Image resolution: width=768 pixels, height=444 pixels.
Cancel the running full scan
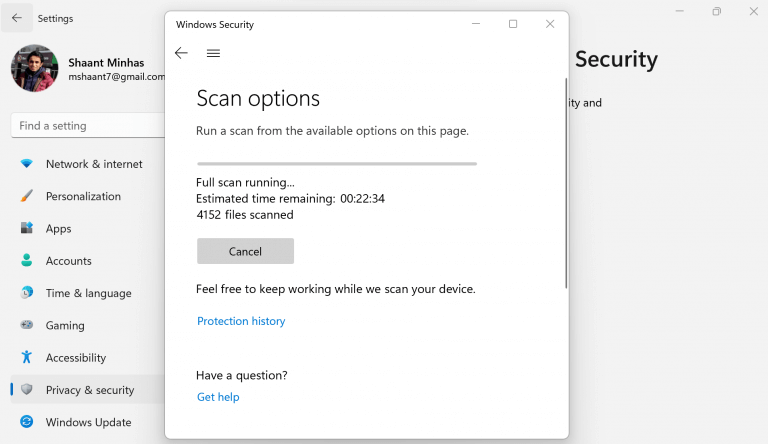click(245, 251)
